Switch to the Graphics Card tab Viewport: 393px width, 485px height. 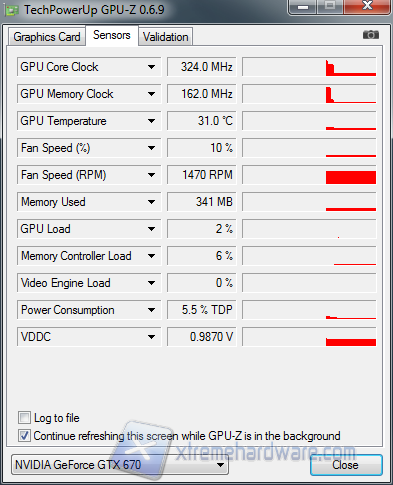pyautogui.click(x=47, y=37)
